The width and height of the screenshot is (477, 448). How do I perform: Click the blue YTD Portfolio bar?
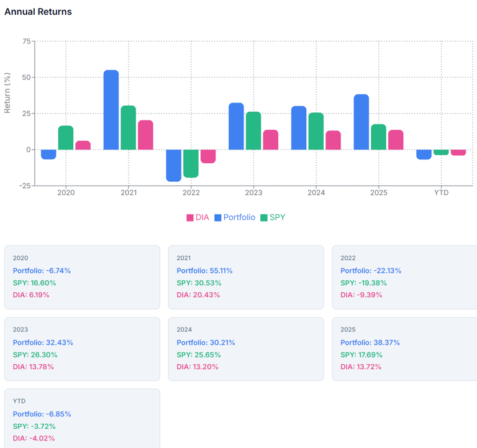point(424,155)
